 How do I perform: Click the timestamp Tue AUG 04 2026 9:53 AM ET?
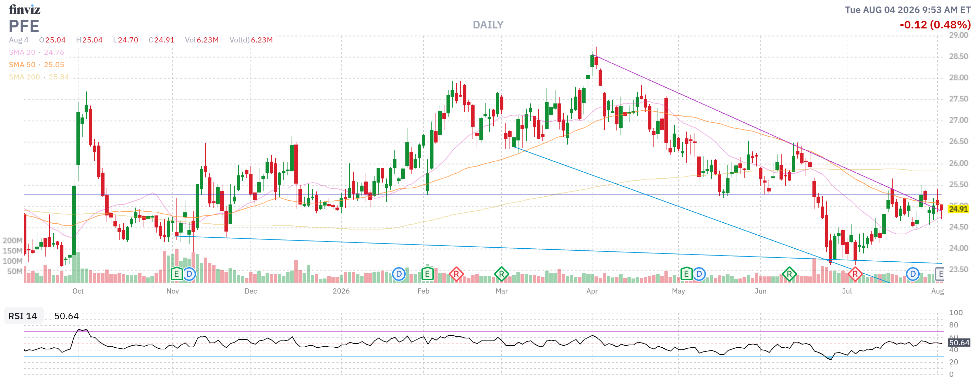tap(908, 10)
